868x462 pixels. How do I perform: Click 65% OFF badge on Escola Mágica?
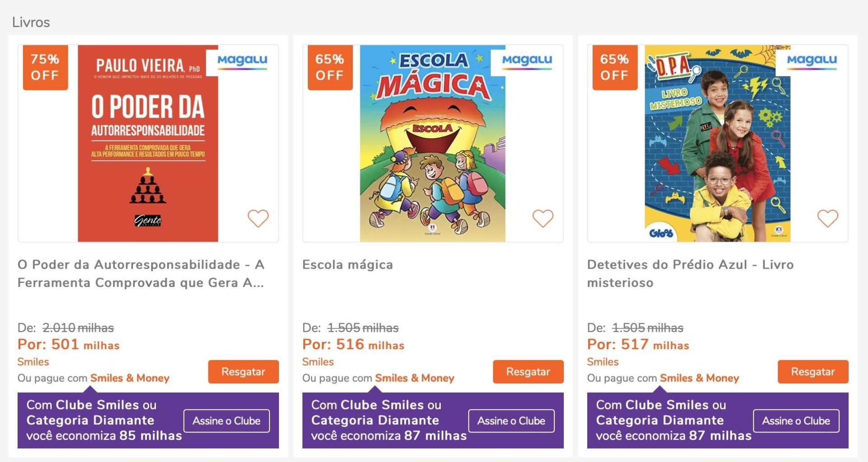pos(330,67)
